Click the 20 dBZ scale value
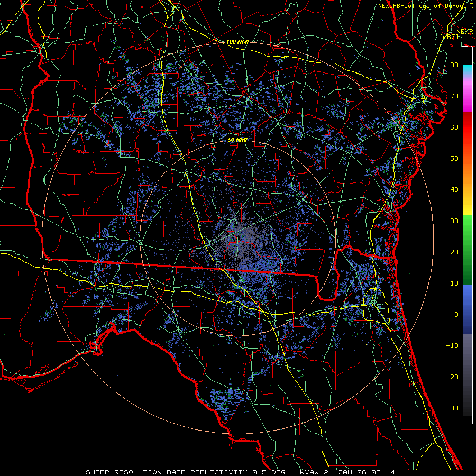The image size is (476, 476). pos(454,252)
